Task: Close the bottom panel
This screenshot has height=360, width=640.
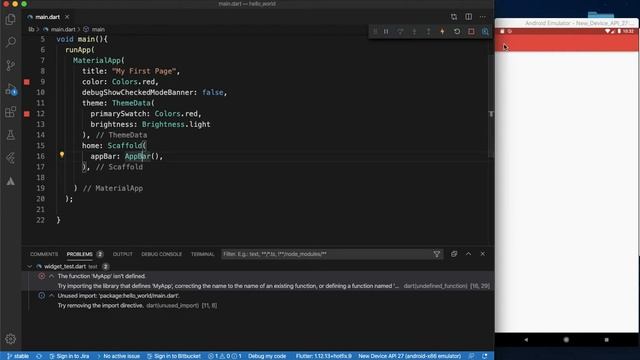Action: coord(483,254)
